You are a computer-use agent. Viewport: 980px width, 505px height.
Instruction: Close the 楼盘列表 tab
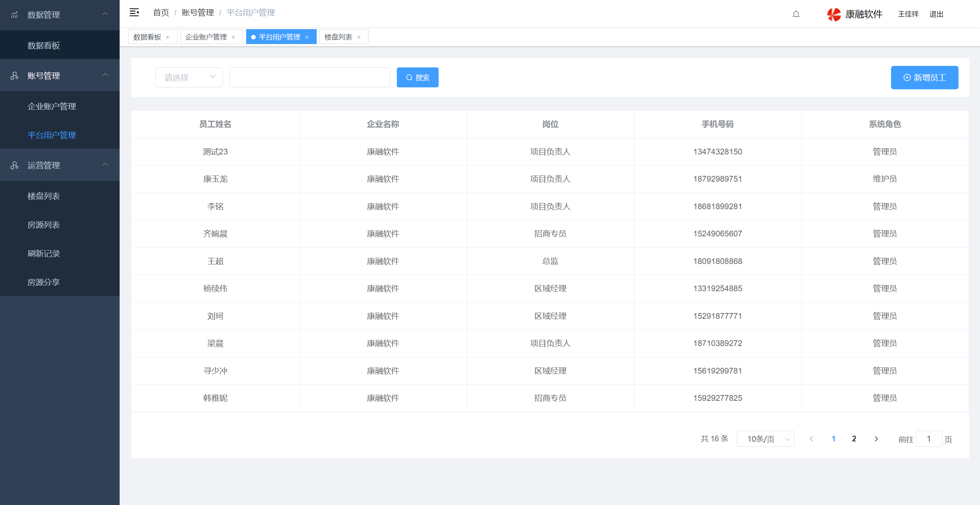coord(359,37)
